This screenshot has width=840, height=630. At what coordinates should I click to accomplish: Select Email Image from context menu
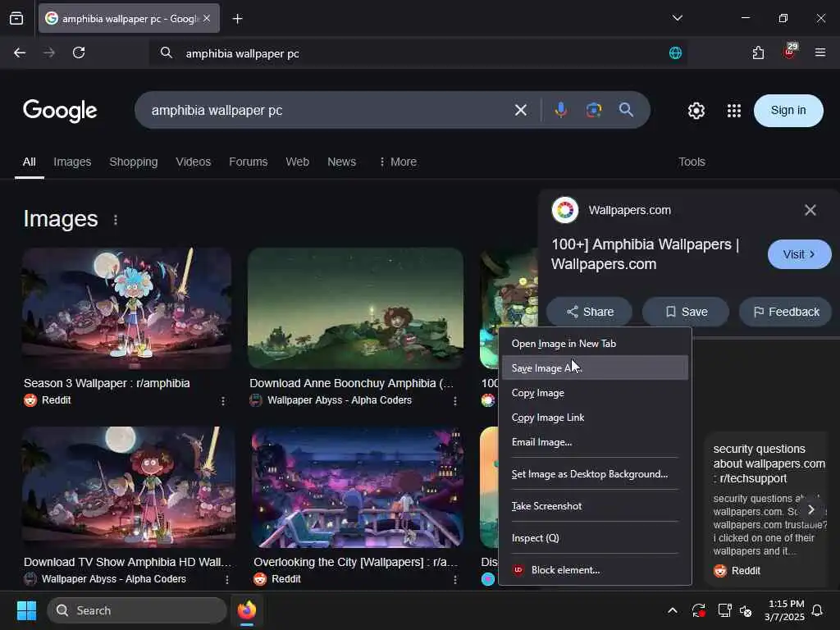tap(595, 442)
